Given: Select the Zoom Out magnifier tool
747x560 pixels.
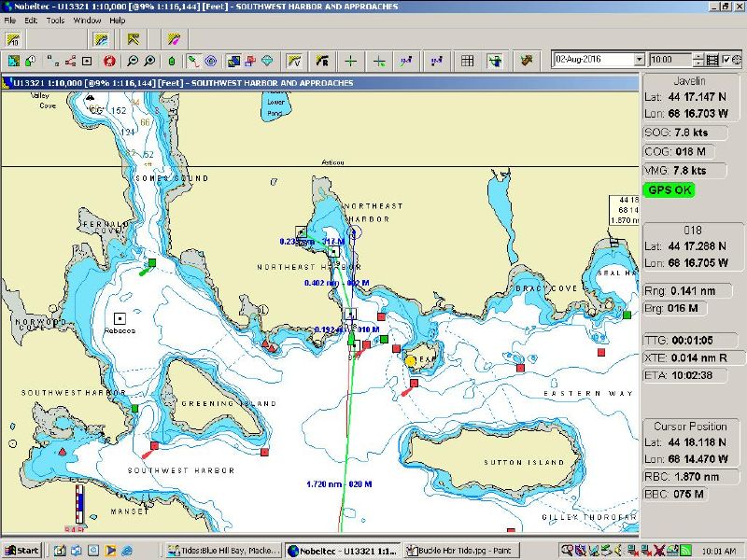Looking at the screenshot, I should pyautogui.click(x=134, y=62).
